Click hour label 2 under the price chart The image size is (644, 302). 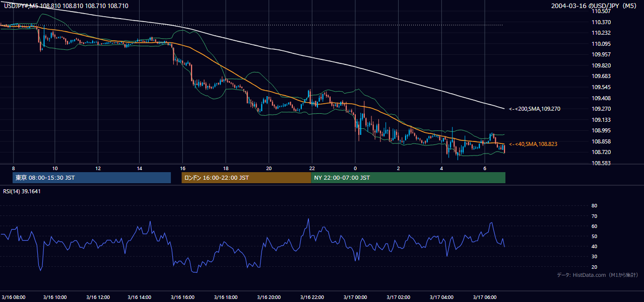click(x=398, y=168)
